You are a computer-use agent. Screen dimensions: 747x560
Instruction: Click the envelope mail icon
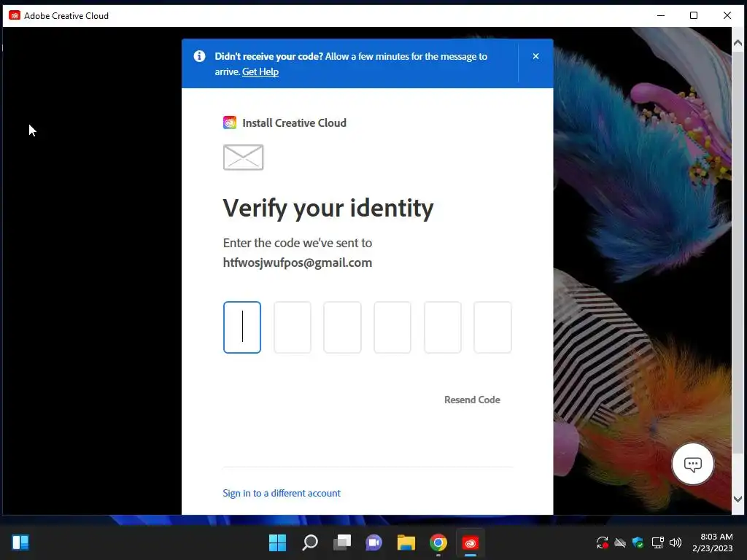(243, 157)
